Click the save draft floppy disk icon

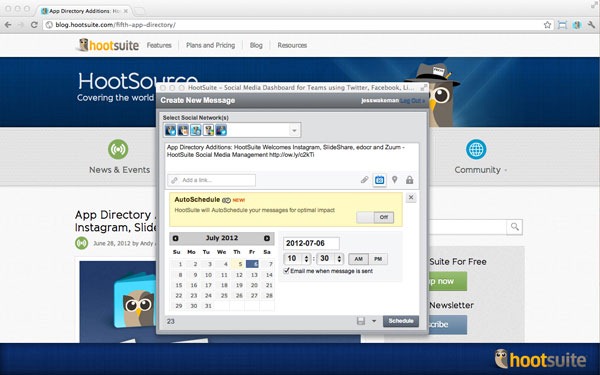point(360,321)
